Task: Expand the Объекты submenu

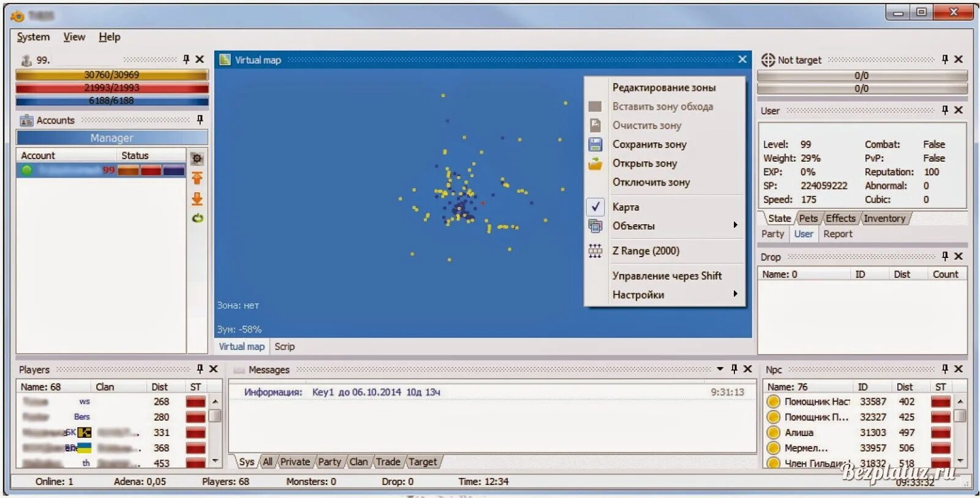Action: tap(736, 225)
